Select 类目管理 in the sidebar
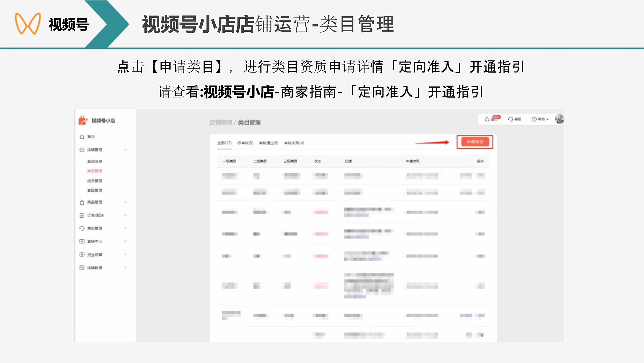 click(95, 171)
